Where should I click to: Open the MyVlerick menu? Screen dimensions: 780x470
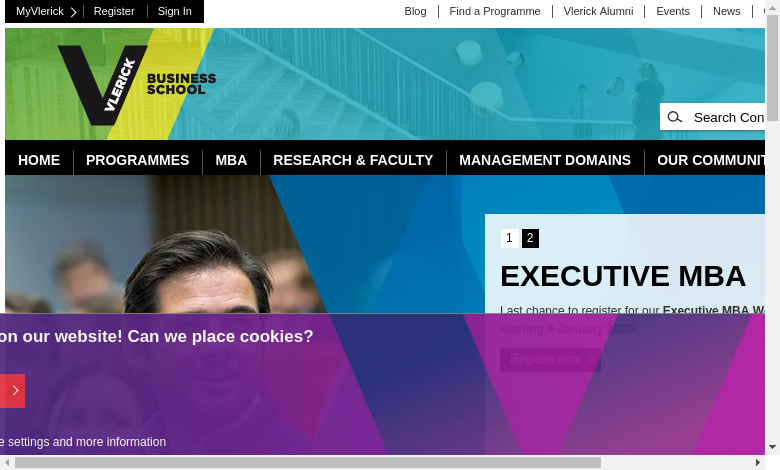[x=39, y=11]
